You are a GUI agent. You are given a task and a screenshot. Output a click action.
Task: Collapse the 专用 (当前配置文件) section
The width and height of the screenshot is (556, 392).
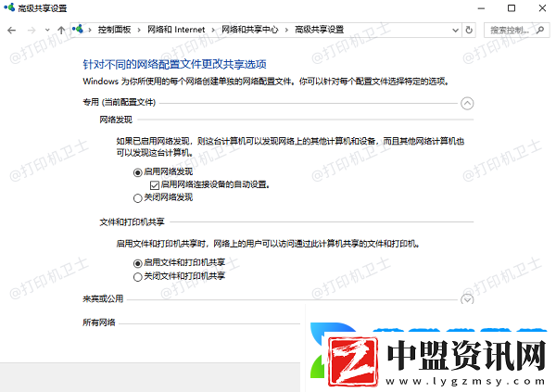click(467, 103)
